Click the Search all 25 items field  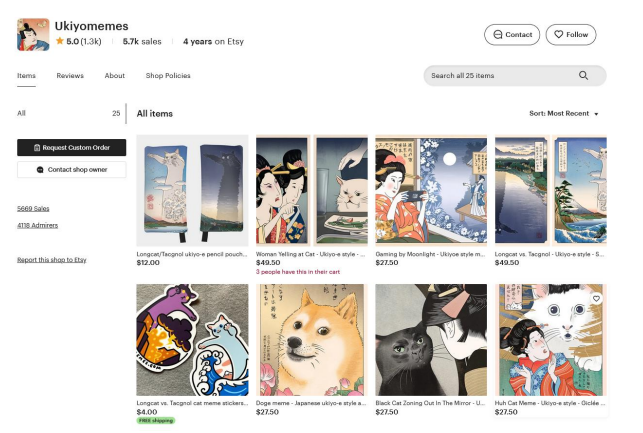coord(500,76)
